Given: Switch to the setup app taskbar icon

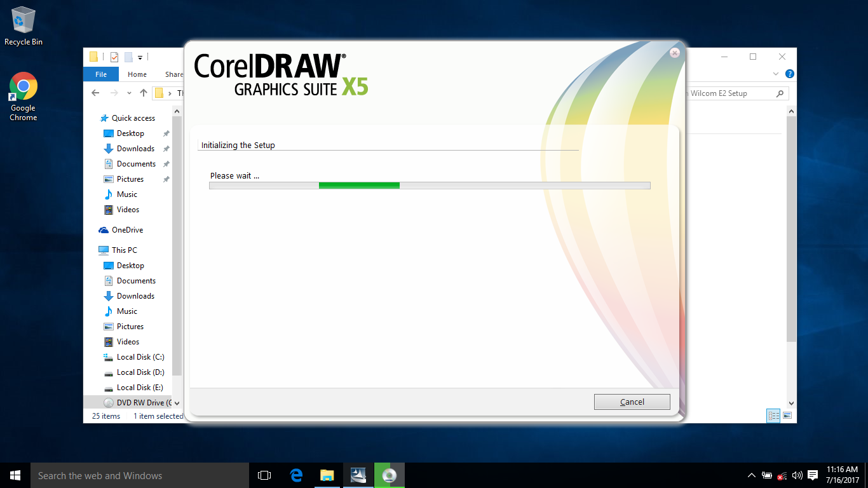Looking at the screenshot, I should click(358, 475).
